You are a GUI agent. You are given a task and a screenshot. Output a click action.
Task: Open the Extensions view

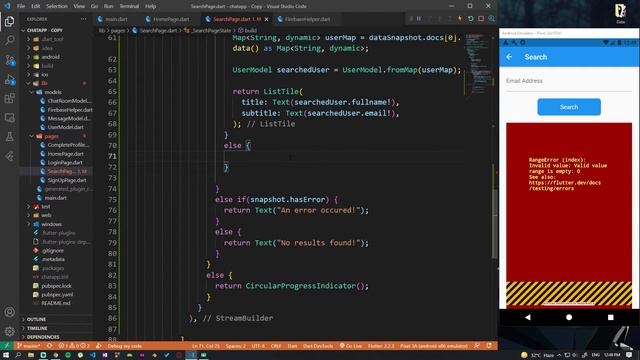click(x=9, y=98)
